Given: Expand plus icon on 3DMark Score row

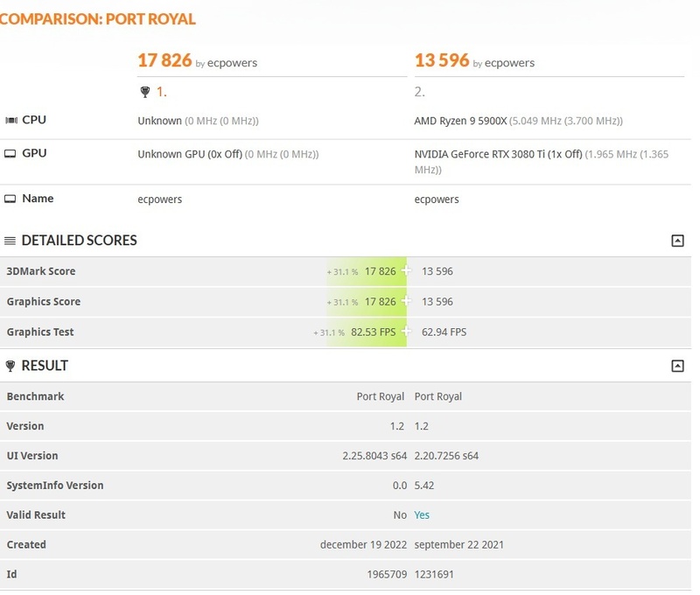Looking at the screenshot, I should click(x=406, y=270).
